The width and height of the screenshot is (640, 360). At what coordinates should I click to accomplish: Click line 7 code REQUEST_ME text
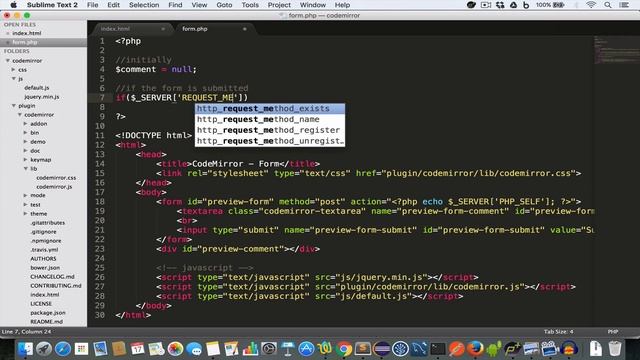(207, 98)
